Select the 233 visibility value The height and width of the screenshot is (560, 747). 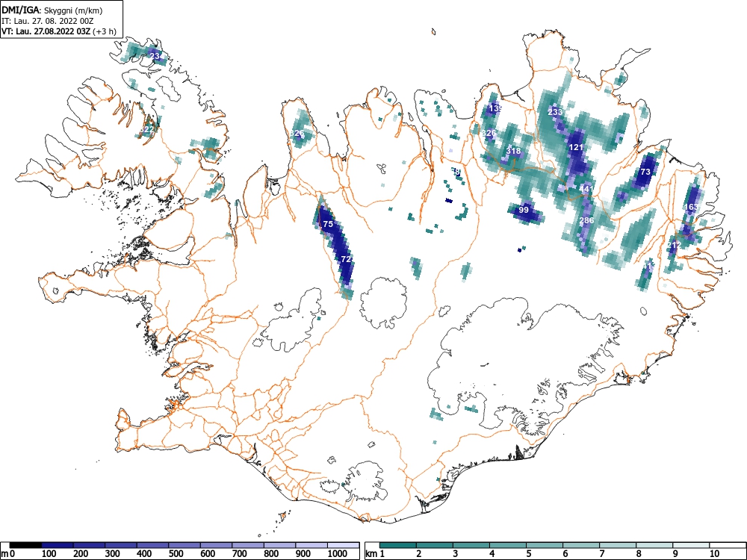tap(555, 112)
